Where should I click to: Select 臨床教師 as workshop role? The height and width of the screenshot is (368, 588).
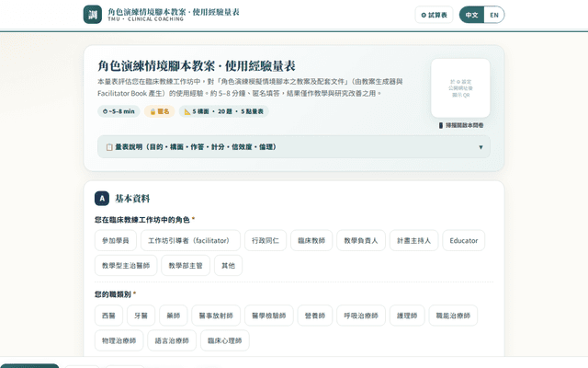tap(311, 240)
